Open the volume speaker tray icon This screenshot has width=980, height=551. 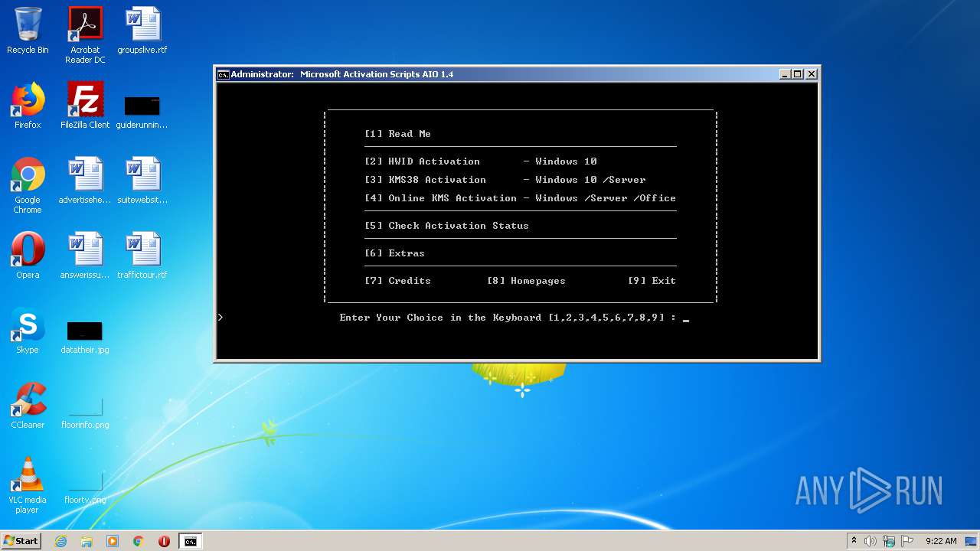coord(871,541)
